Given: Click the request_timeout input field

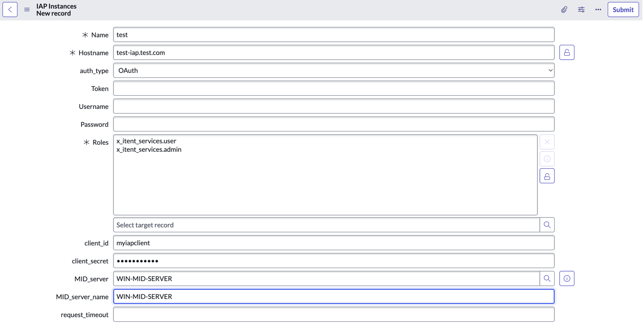Looking at the screenshot, I should pyautogui.click(x=334, y=314).
